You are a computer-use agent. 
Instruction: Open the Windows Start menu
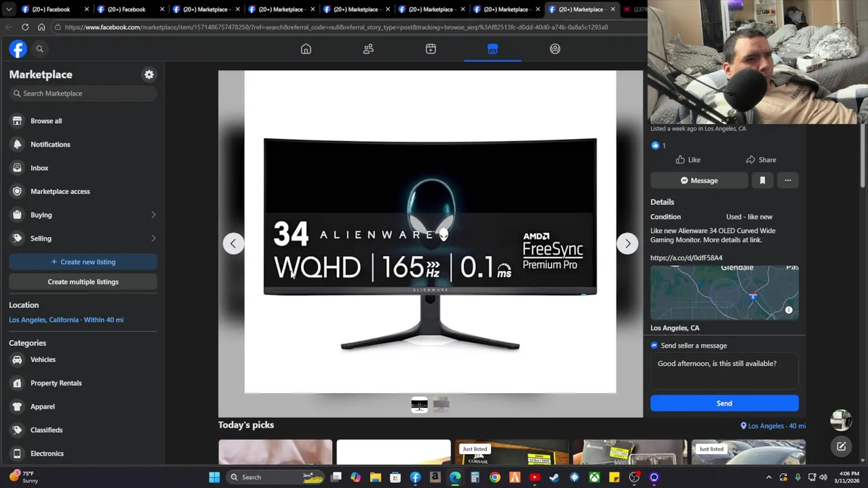[214, 477]
